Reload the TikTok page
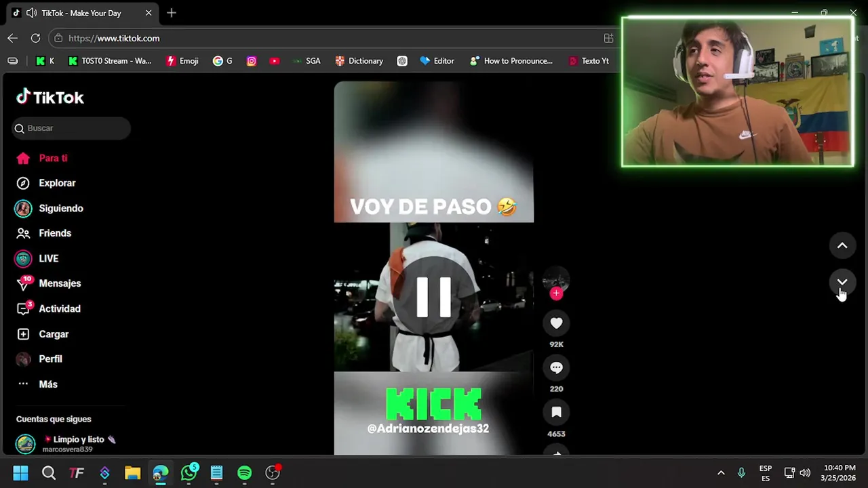Image resolution: width=868 pixels, height=488 pixels. tap(35, 38)
